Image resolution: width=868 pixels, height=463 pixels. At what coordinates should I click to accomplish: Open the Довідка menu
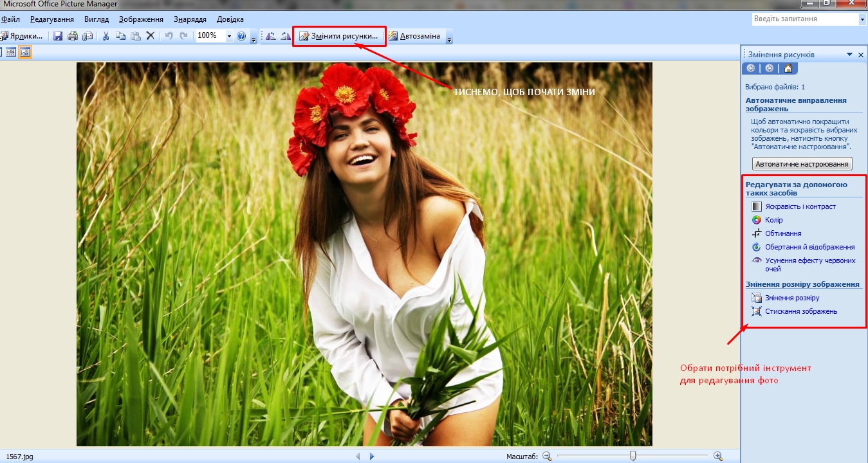pyautogui.click(x=230, y=19)
